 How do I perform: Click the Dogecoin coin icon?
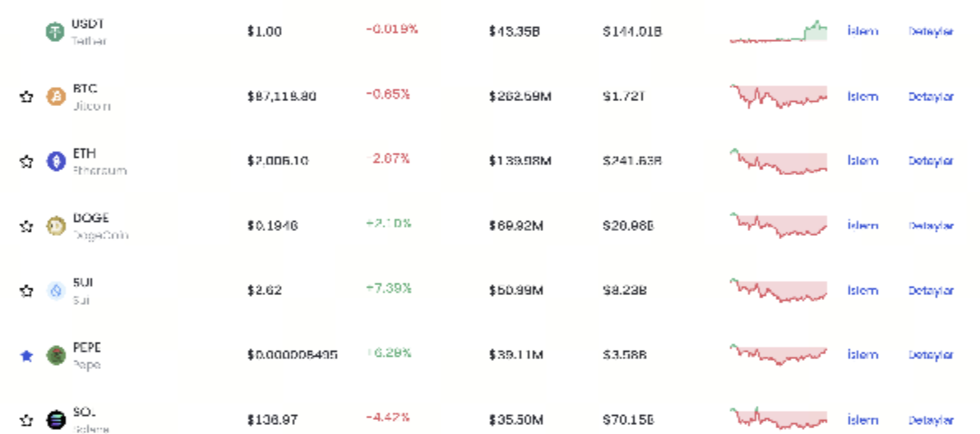[x=55, y=226]
